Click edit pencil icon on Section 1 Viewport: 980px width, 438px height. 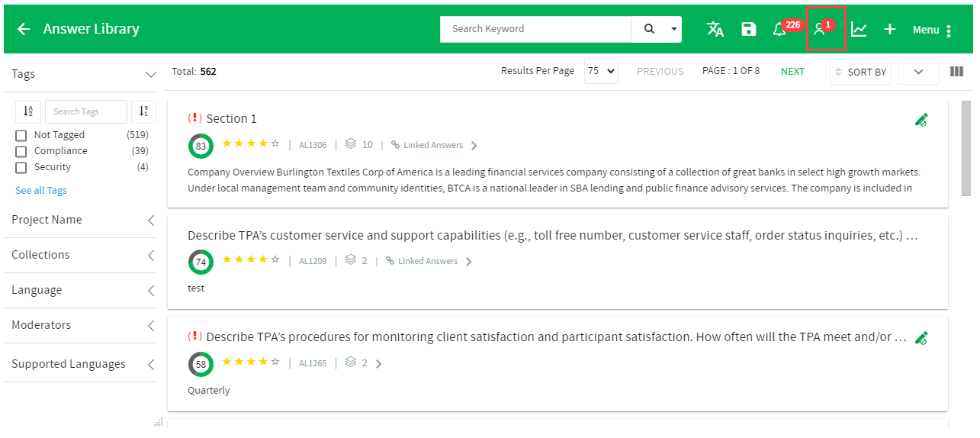(921, 120)
